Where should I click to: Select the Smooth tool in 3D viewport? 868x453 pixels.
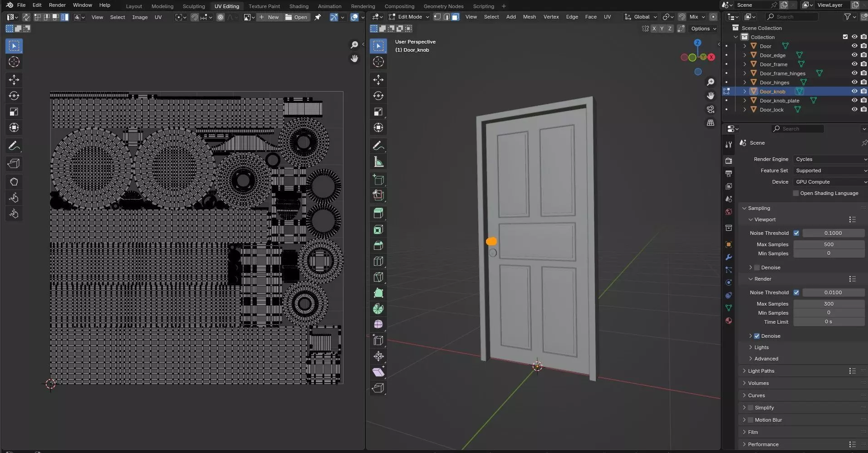click(x=378, y=325)
